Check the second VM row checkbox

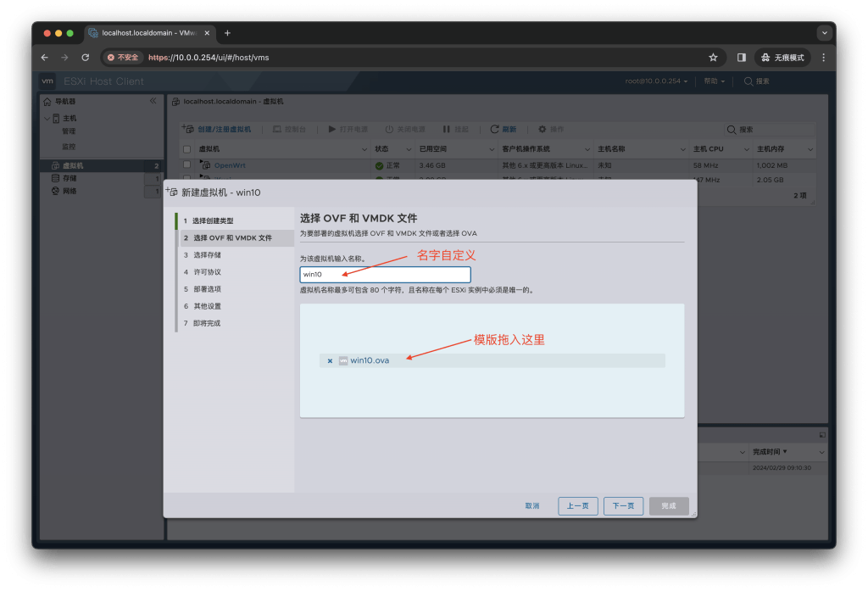(186, 176)
